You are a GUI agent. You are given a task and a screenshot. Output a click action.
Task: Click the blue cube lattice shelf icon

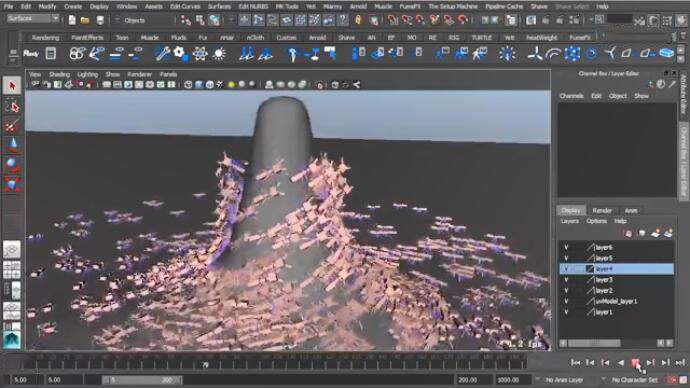(572, 54)
